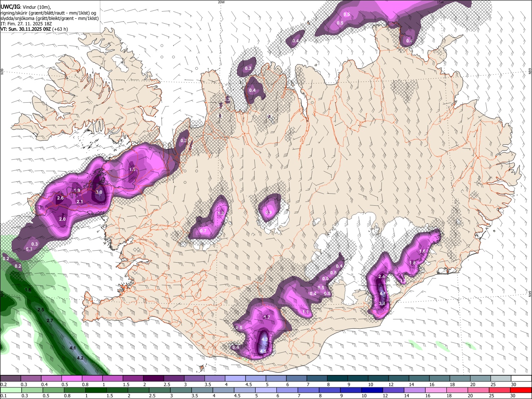Click the '4.3' peak snowfall value
532x399 pixels.
(x=264, y=340)
